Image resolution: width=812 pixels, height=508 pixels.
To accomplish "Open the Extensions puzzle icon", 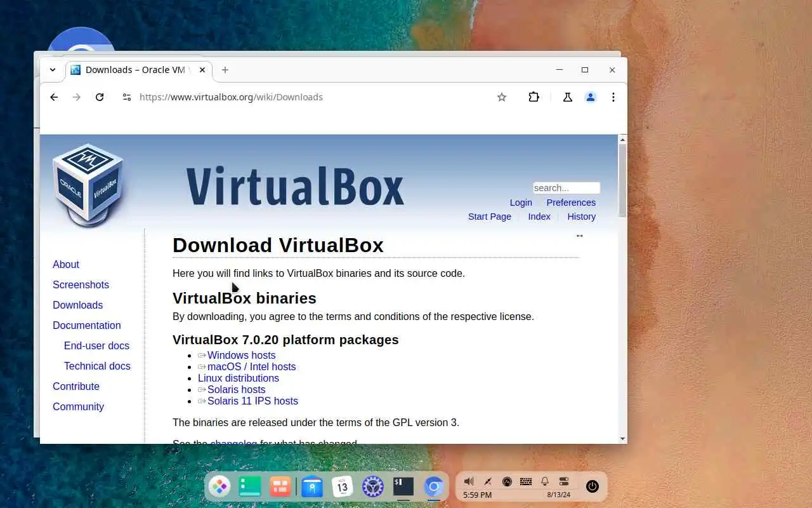I will 534,97.
